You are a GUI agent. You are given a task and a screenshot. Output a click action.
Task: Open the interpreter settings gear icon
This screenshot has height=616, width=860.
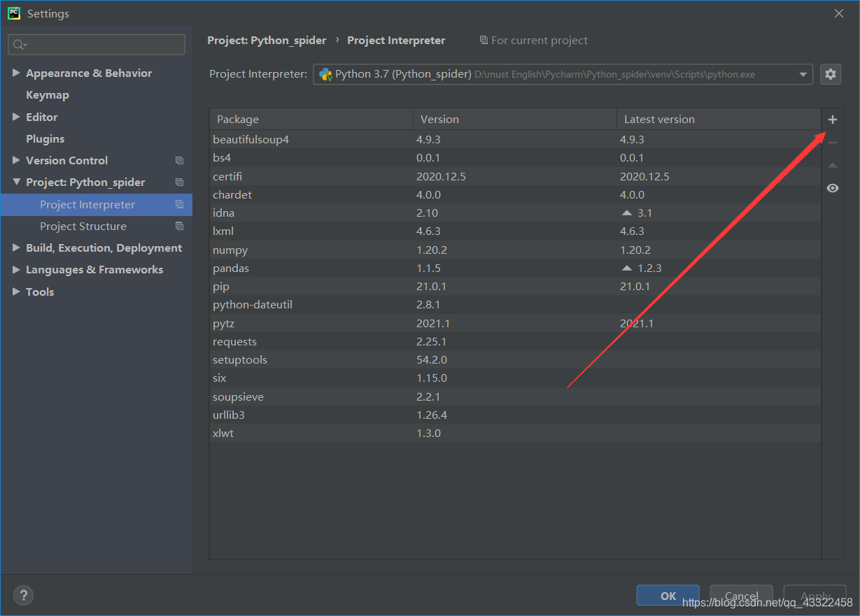click(x=831, y=73)
